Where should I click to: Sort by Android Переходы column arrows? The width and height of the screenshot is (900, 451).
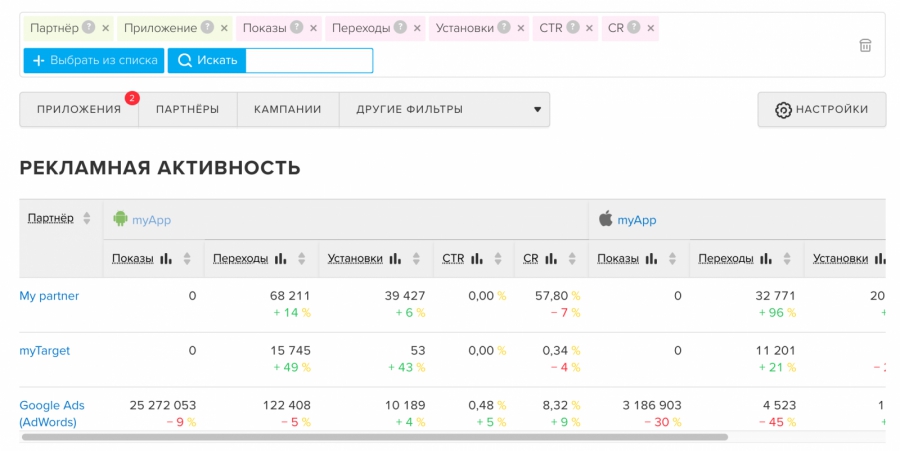click(302, 259)
